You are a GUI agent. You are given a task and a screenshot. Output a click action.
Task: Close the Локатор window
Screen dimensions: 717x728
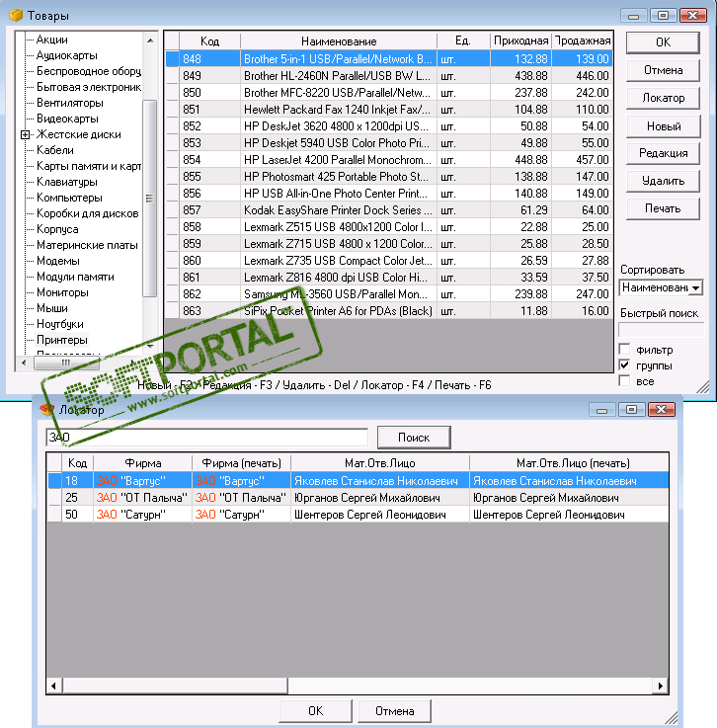[662, 410]
